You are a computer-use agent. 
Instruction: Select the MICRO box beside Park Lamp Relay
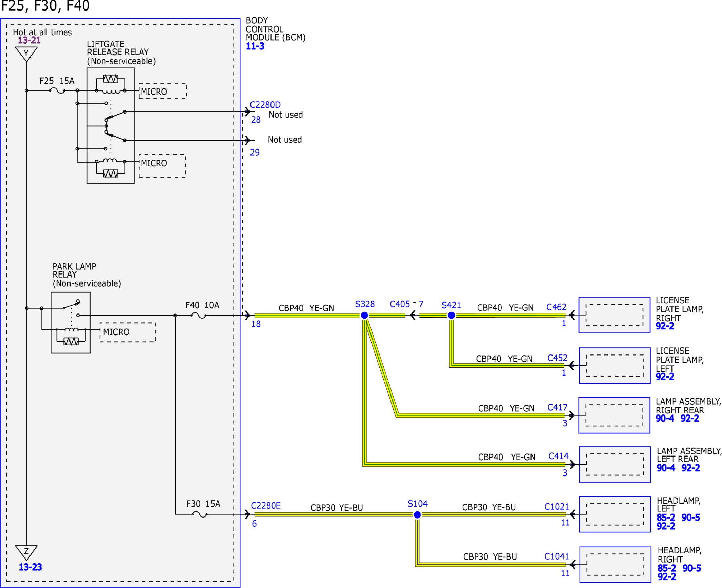pyautogui.click(x=128, y=332)
